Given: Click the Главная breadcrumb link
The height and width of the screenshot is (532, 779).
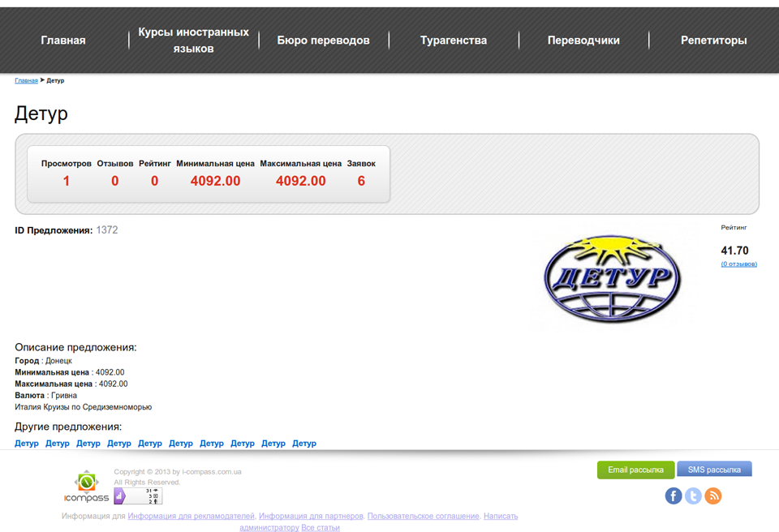Looking at the screenshot, I should (26, 80).
